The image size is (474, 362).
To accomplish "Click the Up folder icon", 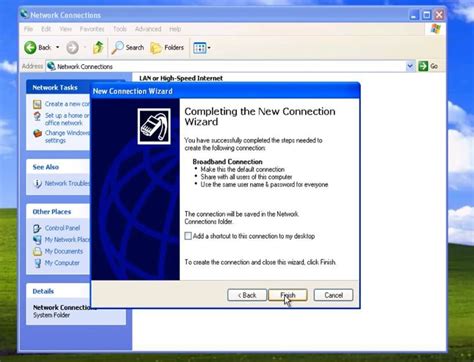I will (98, 48).
